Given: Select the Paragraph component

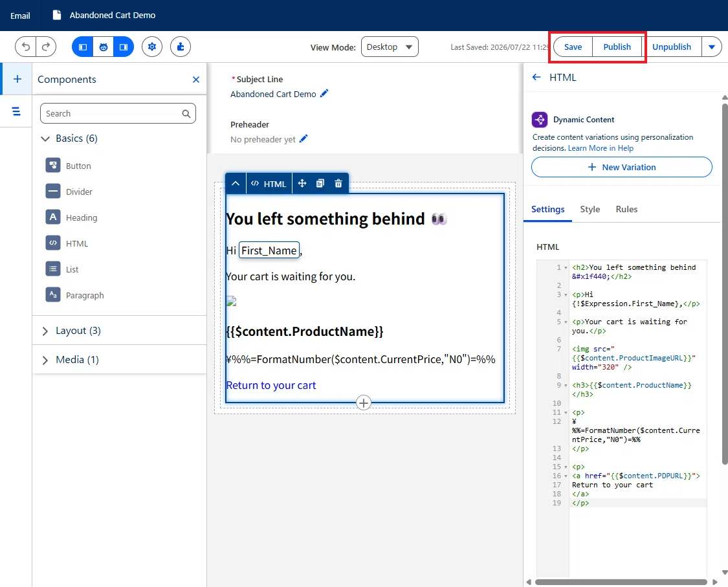Looking at the screenshot, I should [x=75, y=295].
